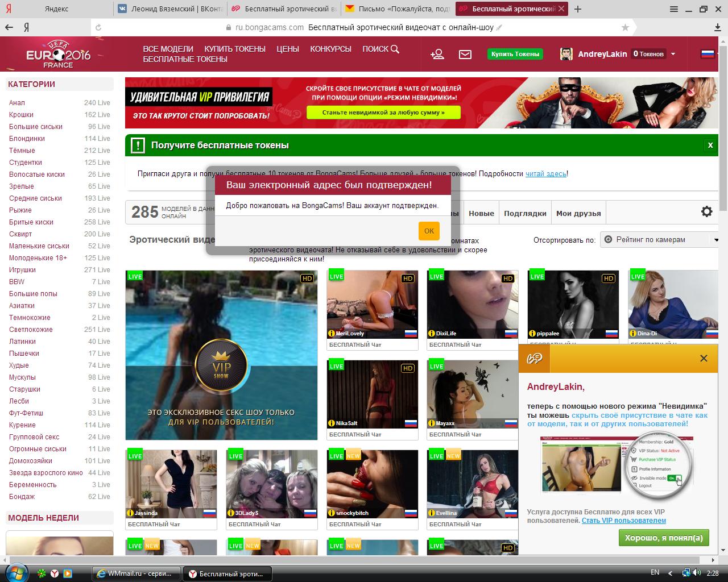Click the читай здесь link
728x582 pixels.
pos(545,173)
